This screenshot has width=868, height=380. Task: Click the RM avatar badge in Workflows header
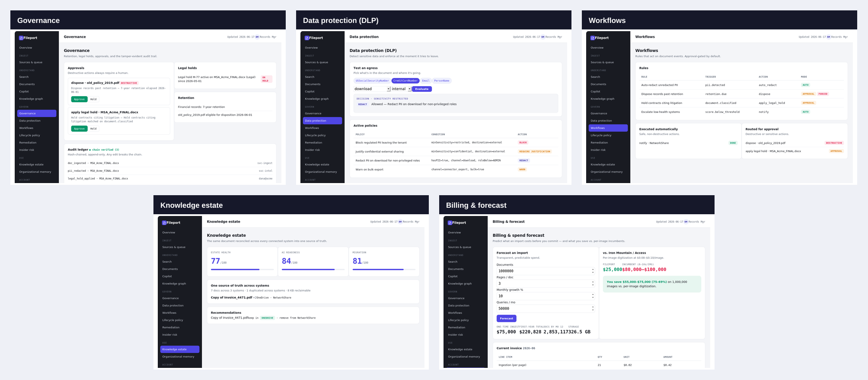pyautogui.click(x=829, y=37)
